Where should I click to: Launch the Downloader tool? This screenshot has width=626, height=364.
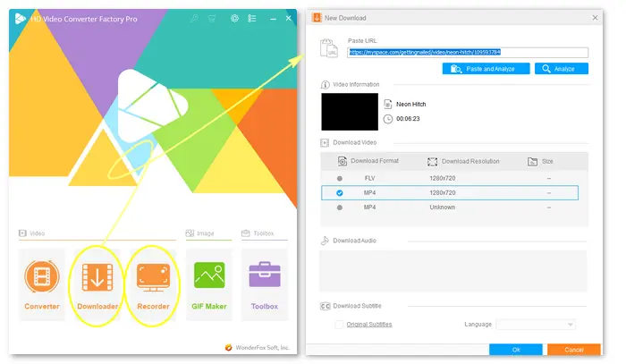97,283
